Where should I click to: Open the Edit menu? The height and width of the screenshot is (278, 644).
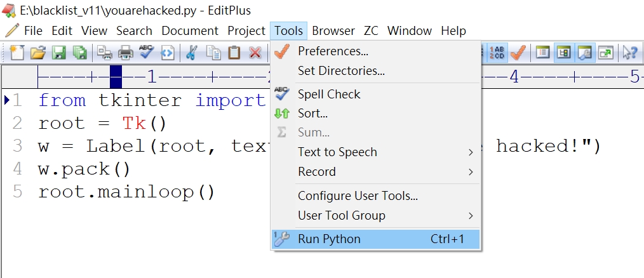[62, 31]
